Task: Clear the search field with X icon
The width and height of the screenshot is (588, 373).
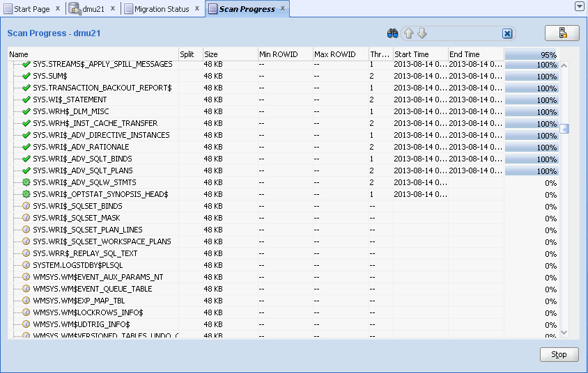Action: (x=507, y=33)
